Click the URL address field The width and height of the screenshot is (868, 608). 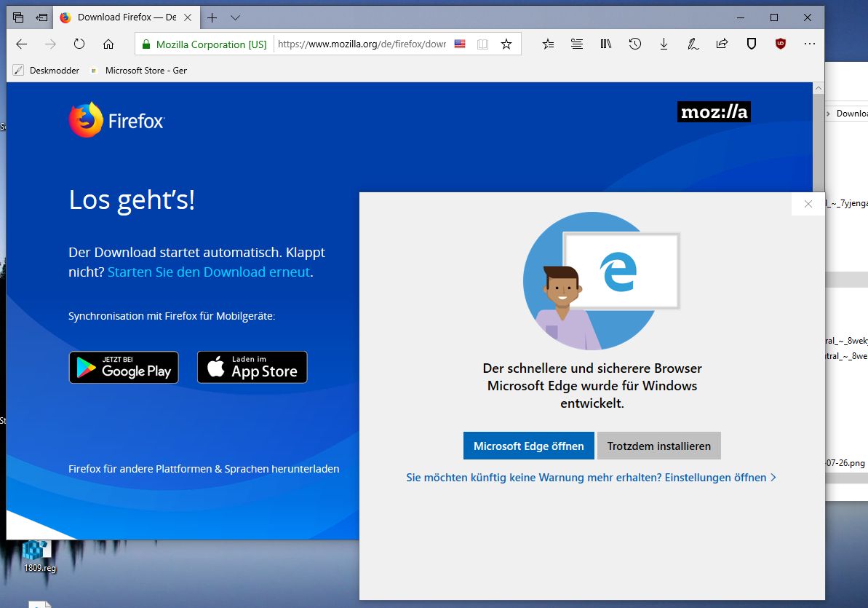click(x=362, y=44)
